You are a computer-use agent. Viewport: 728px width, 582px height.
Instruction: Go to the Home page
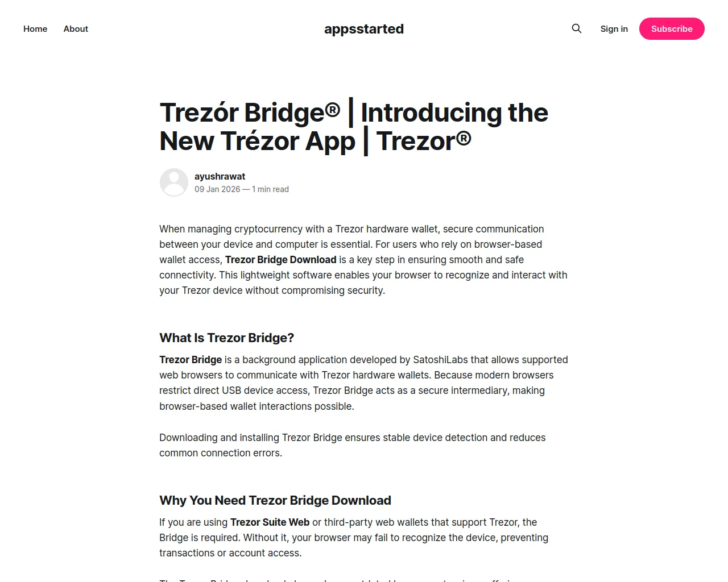point(35,29)
